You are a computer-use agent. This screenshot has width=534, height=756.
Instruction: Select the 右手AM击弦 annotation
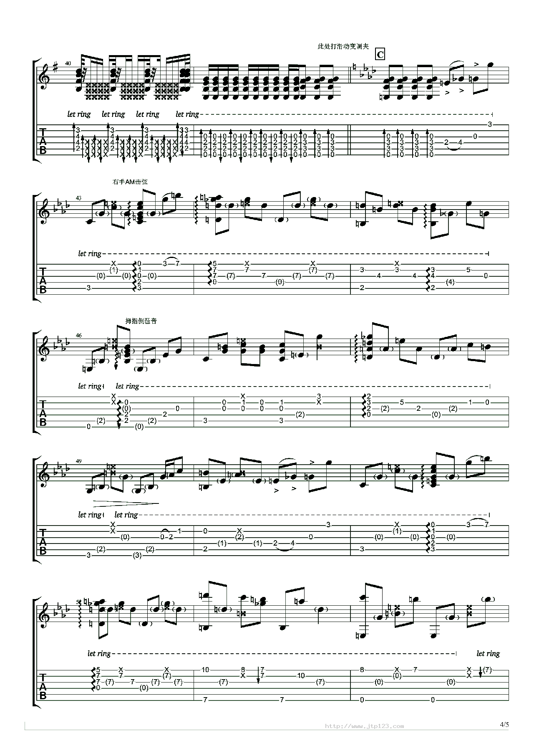pyautogui.click(x=130, y=182)
